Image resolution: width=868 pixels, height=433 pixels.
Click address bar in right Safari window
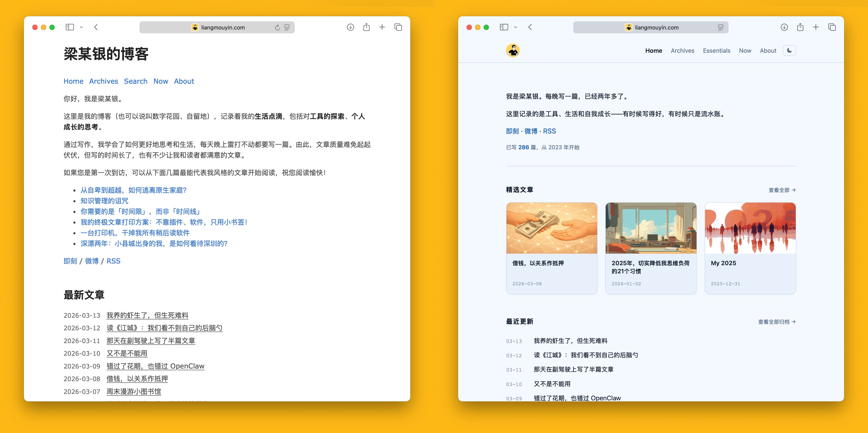651,27
